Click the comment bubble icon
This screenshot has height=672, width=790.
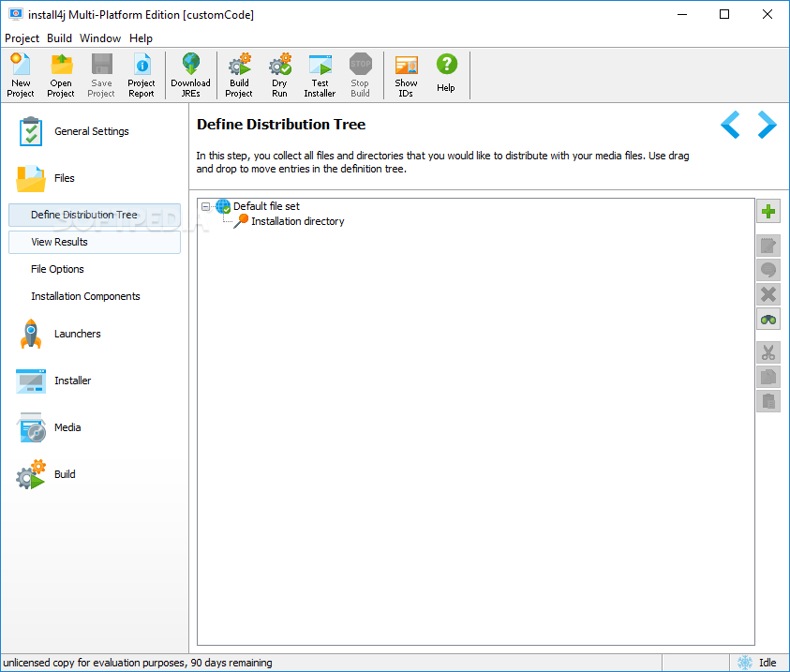[768, 270]
